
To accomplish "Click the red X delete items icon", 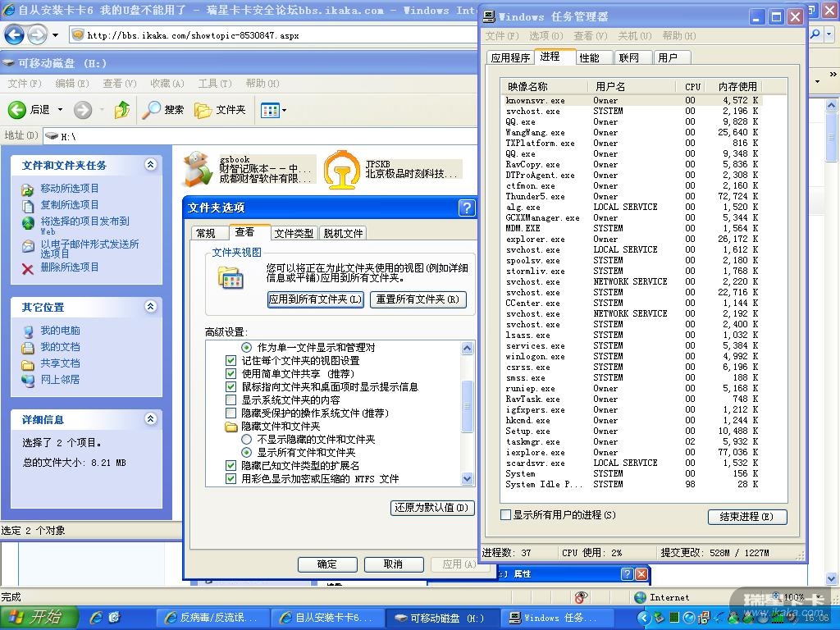I will pos(27,268).
